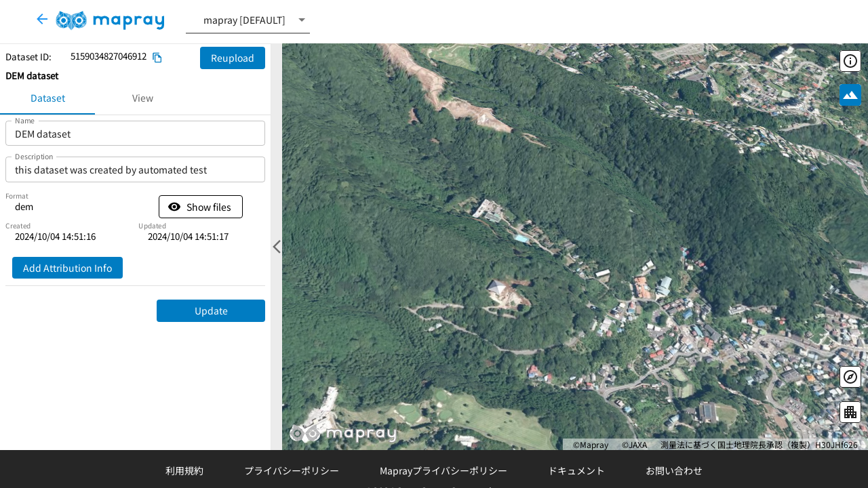
Task: Click the mapray watermark on map
Action: pyautogui.click(x=343, y=433)
